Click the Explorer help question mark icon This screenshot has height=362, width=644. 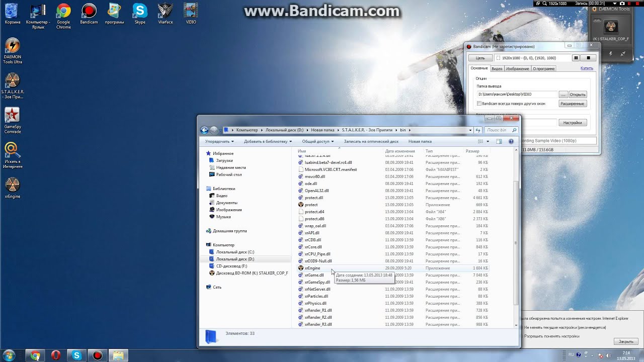point(511,141)
